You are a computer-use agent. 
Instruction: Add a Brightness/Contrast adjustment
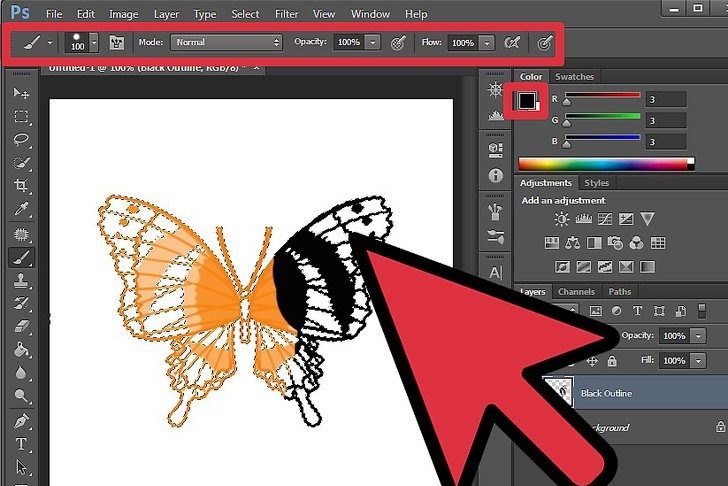pos(562,219)
